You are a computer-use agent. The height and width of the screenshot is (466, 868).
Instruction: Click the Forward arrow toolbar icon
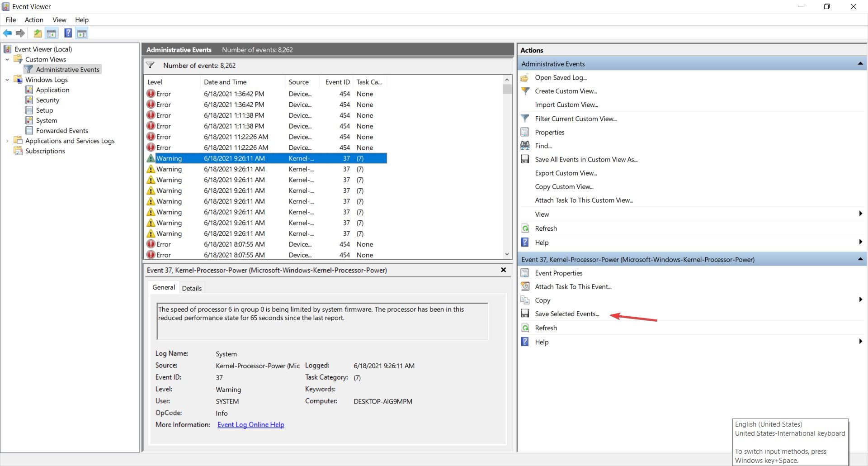pos(20,33)
